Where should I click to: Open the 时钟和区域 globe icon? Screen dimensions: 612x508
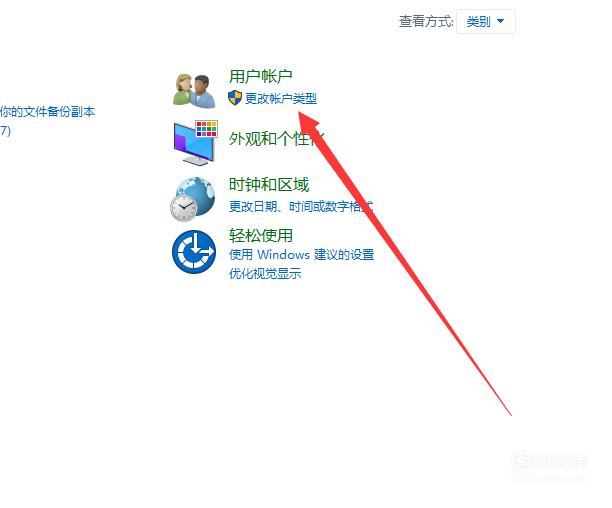pyautogui.click(x=193, y=199)
